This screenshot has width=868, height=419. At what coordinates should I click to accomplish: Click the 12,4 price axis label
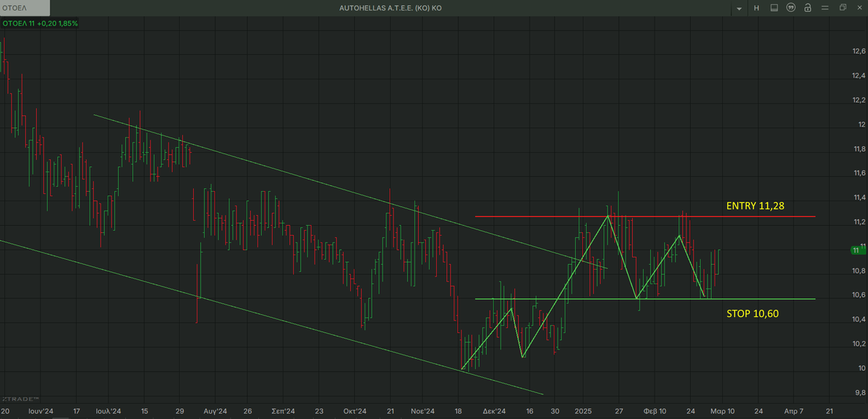click(859, 76)
